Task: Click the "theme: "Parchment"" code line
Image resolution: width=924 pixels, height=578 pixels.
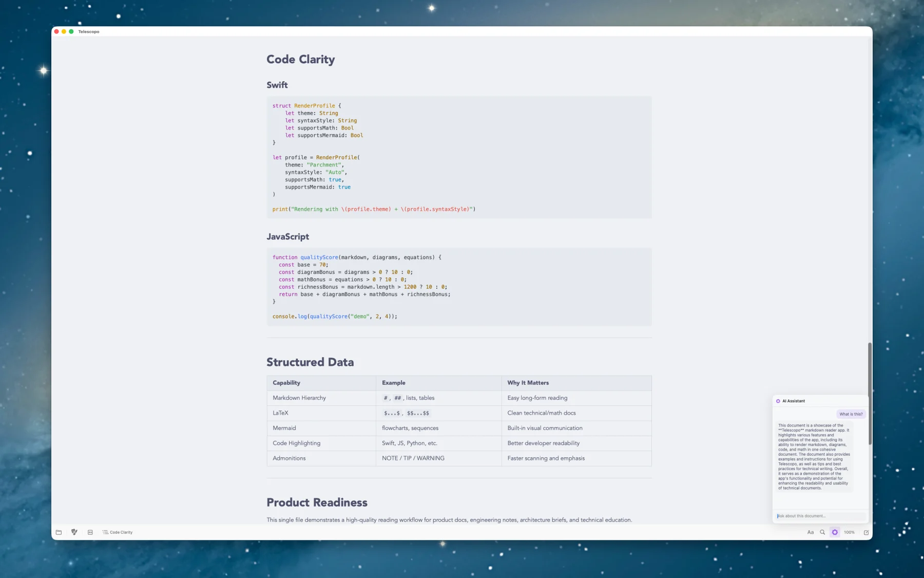Action: [x=315, y=165]
